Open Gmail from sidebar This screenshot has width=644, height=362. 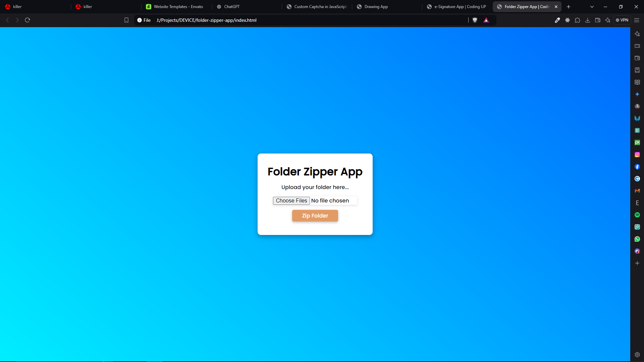(x=637, y=191)
